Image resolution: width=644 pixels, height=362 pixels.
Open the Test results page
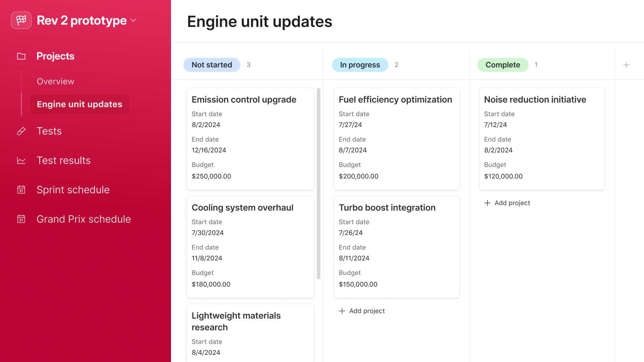coord(64,160)
